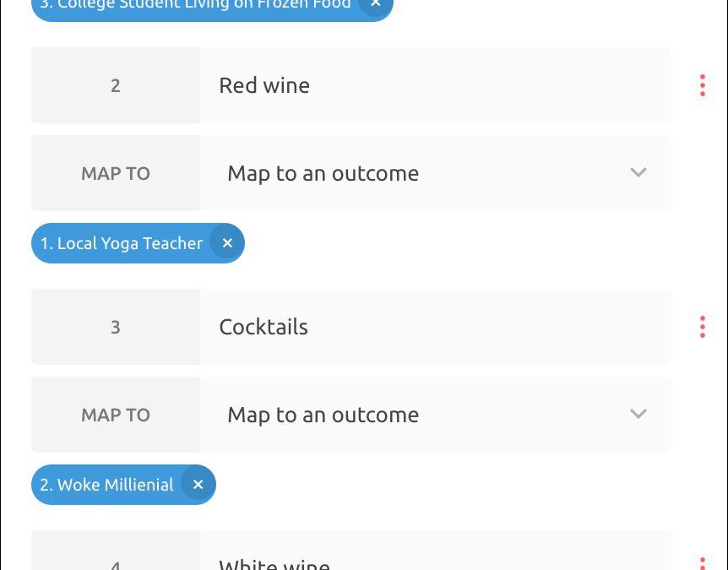The width and height of the screenshot is (728, 570).
Task: Click MAP TO label below Cocktails
Action: 116,415
